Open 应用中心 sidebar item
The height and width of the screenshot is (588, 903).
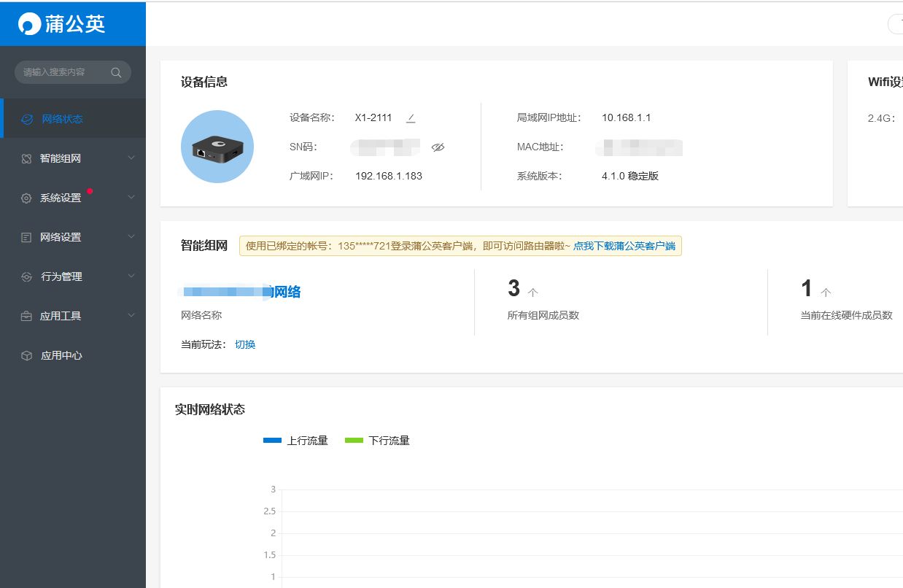[73, 355]
